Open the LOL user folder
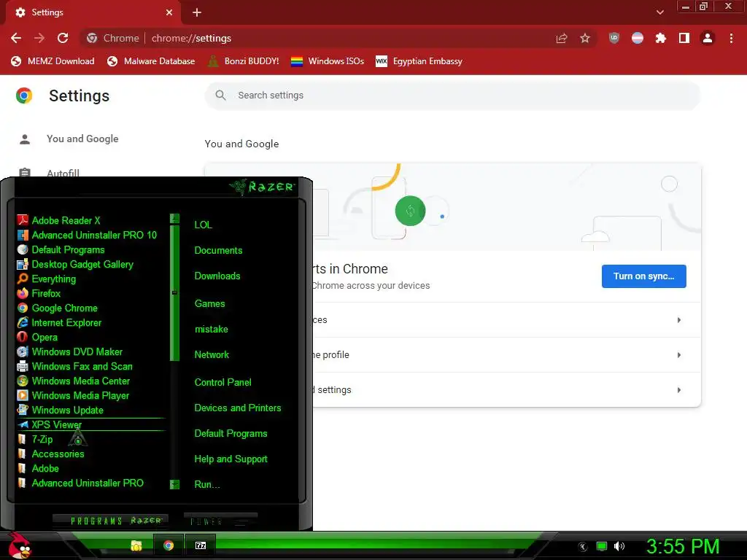The image size is (747, 560). click(203, 225)
